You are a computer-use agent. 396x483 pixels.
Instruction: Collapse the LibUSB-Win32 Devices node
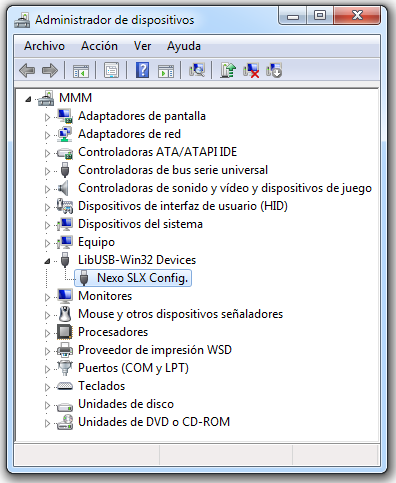(x=47, y=261)
